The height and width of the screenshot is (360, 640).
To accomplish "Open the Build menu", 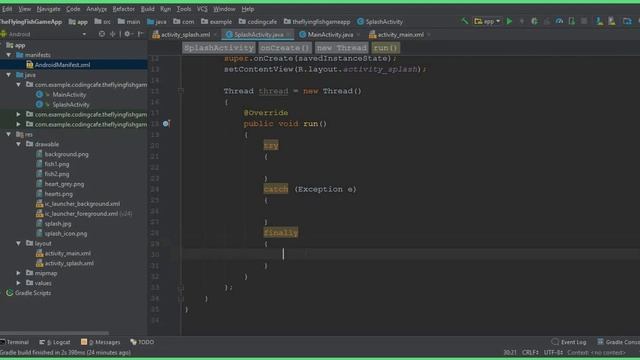I will 147,9.
